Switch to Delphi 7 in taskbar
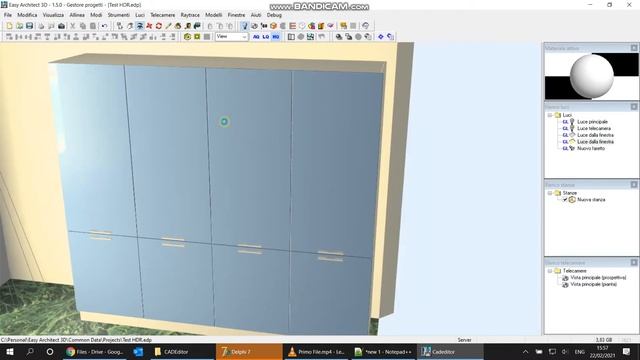The height and width of the screenshot is (360, 640). 249,351
